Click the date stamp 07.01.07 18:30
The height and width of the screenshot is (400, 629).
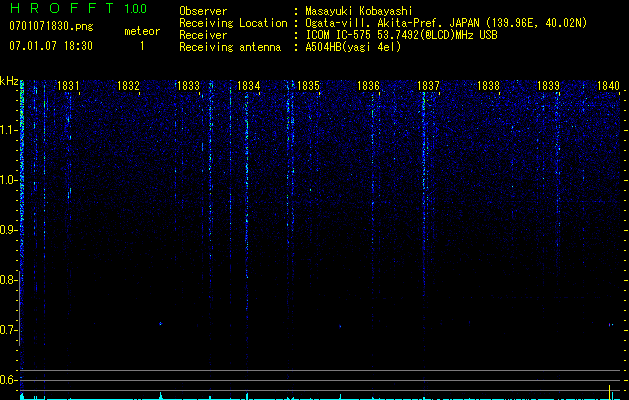[x=51, y=46]
